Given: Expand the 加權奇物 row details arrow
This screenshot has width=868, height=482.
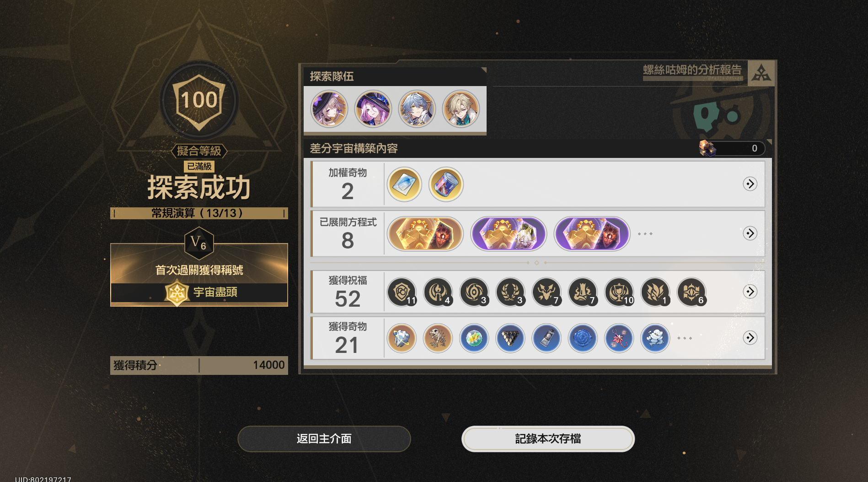Looking at the screenshot, I should tap(750, 184).
